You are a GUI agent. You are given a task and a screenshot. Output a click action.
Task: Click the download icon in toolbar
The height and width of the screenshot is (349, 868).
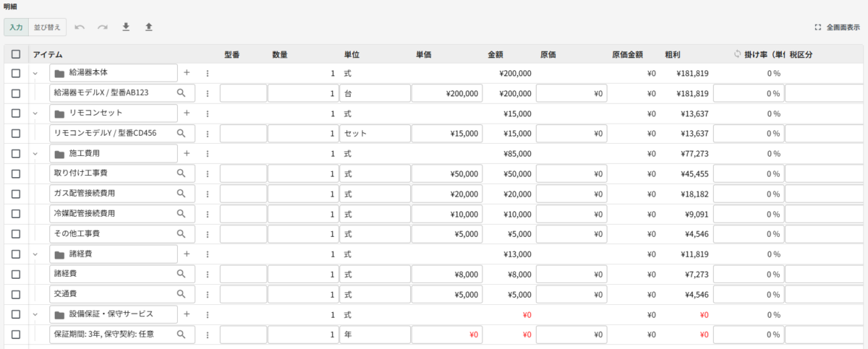tap(126, 27)
